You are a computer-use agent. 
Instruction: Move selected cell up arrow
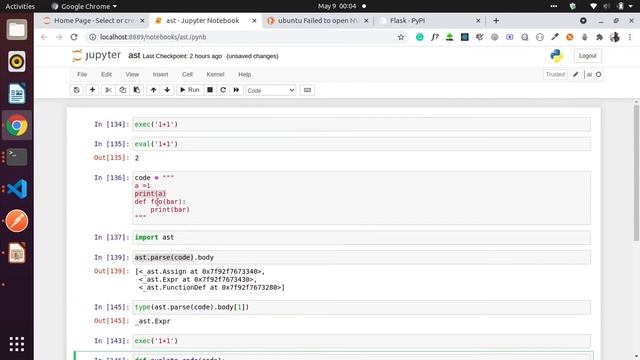153,90
